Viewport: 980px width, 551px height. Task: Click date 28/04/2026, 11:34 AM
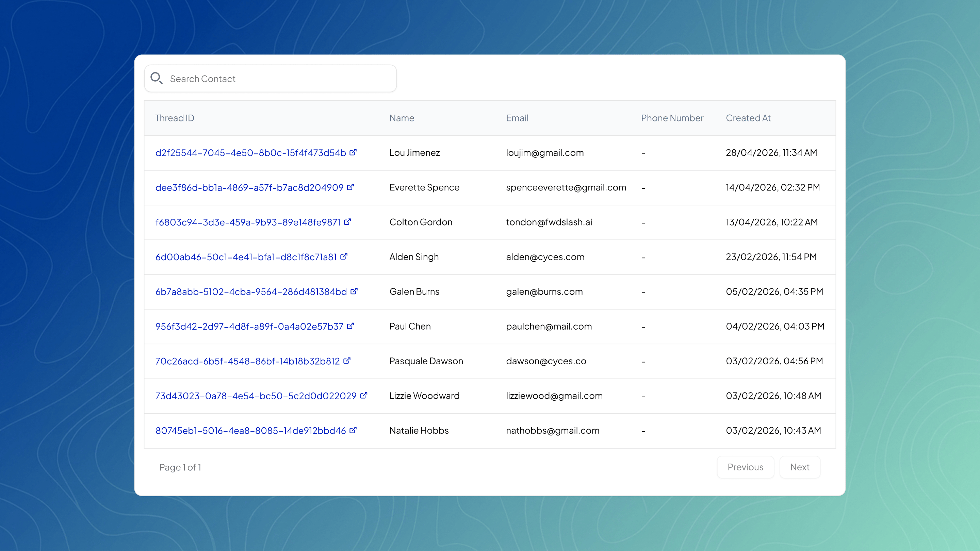(771, 153)
